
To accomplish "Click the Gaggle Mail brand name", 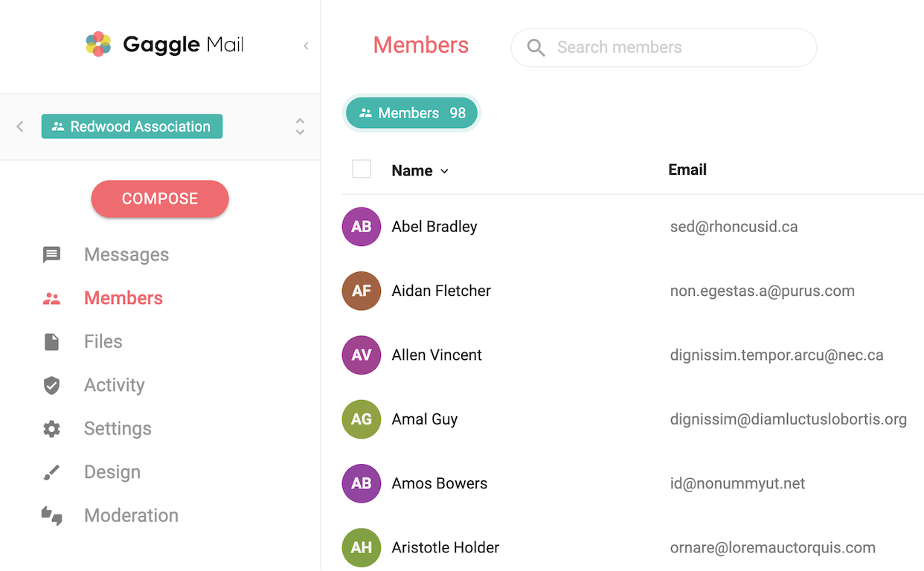I will point(183,45).
